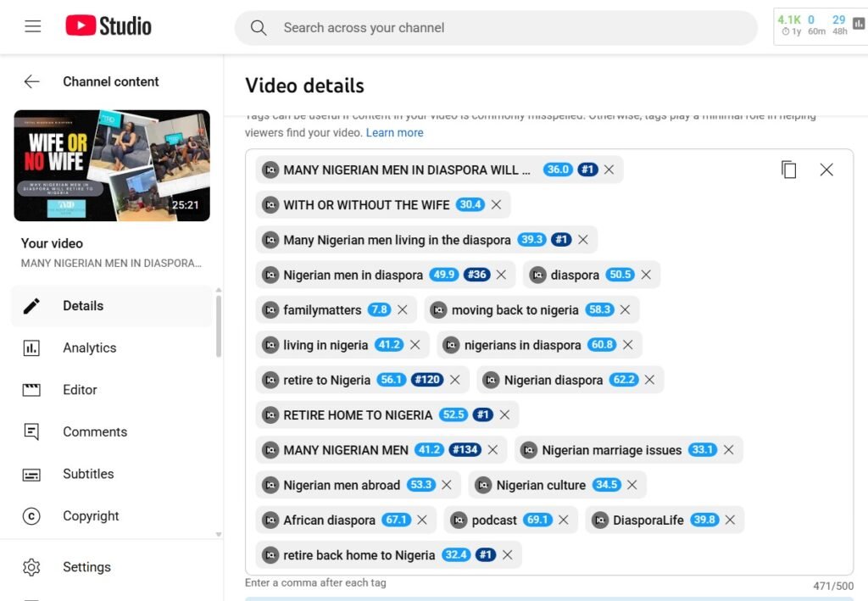Click the YouTube Studio logo
The width and height of the screenshot is (868, 601).
(108, 26)
